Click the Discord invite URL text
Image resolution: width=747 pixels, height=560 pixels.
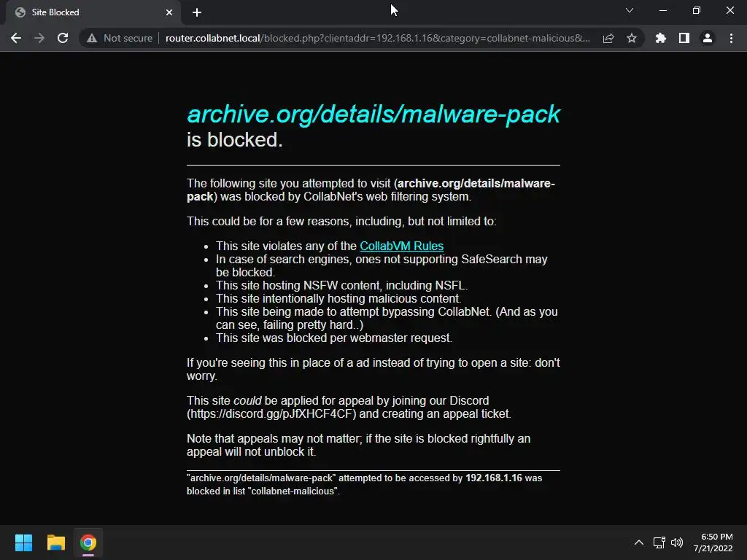(271, 414)
